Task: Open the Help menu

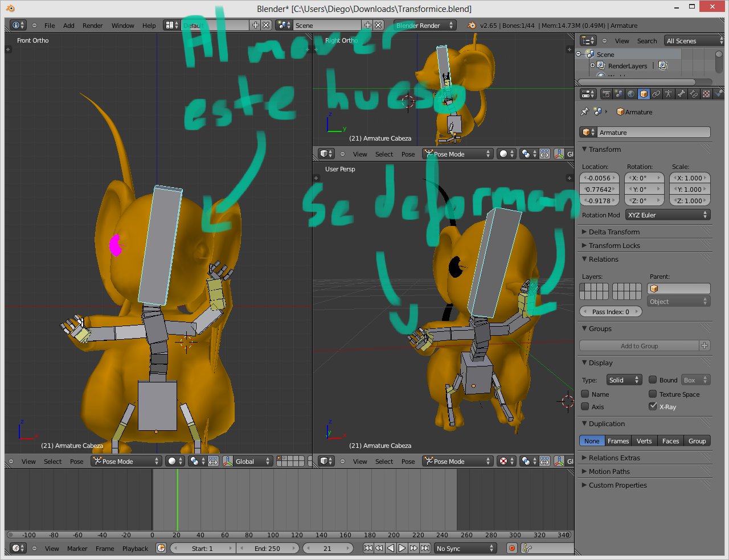Action: [149, 25]
